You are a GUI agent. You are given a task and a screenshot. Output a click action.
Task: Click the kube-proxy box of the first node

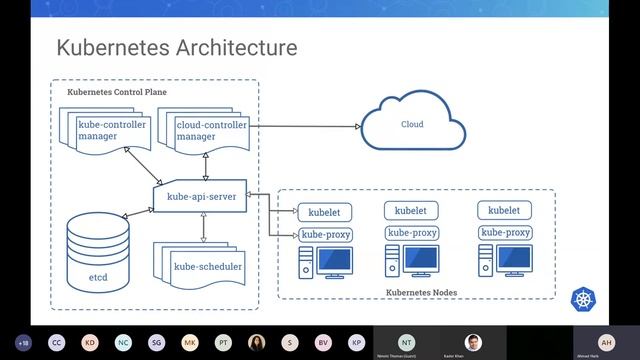[x=326, y=235]
